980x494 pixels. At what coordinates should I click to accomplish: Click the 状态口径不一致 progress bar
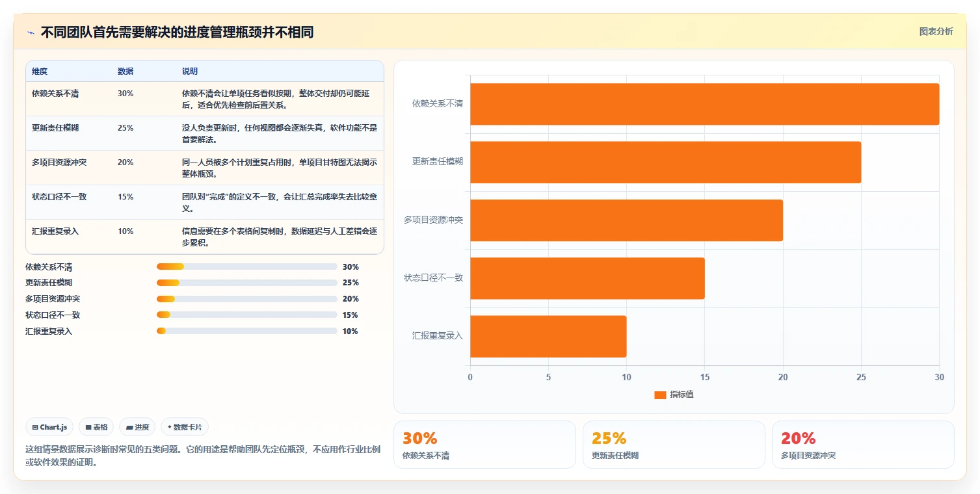[x=247, y=315]
